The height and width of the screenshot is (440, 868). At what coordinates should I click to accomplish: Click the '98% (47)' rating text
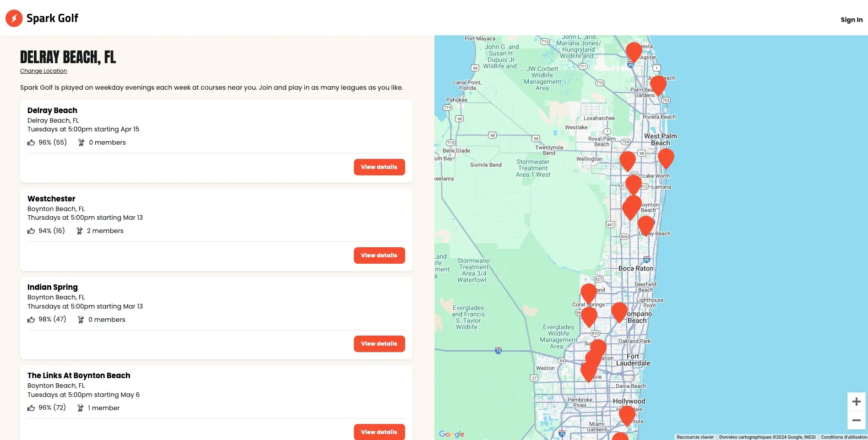(x=52, y=319)
